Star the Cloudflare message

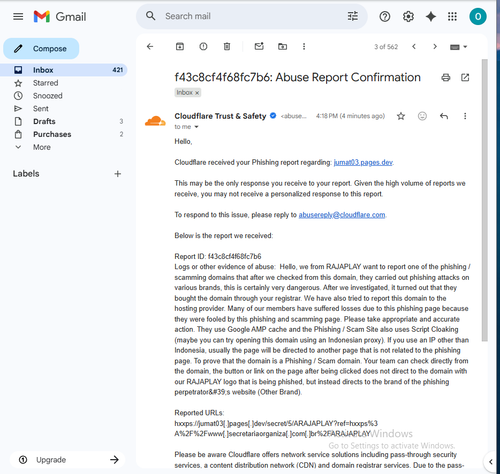[x=401, y=116]
